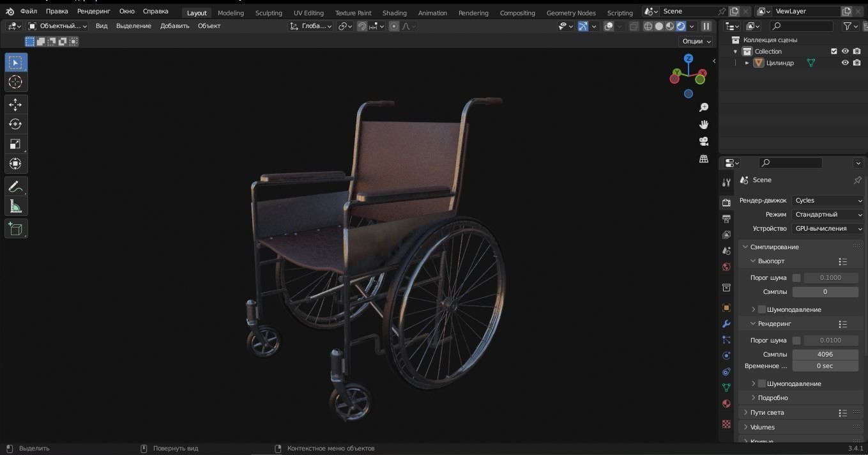Screen dimensions: 868x455
Task: Open the Object Data mesh tab
Action: tap(726, 387)
